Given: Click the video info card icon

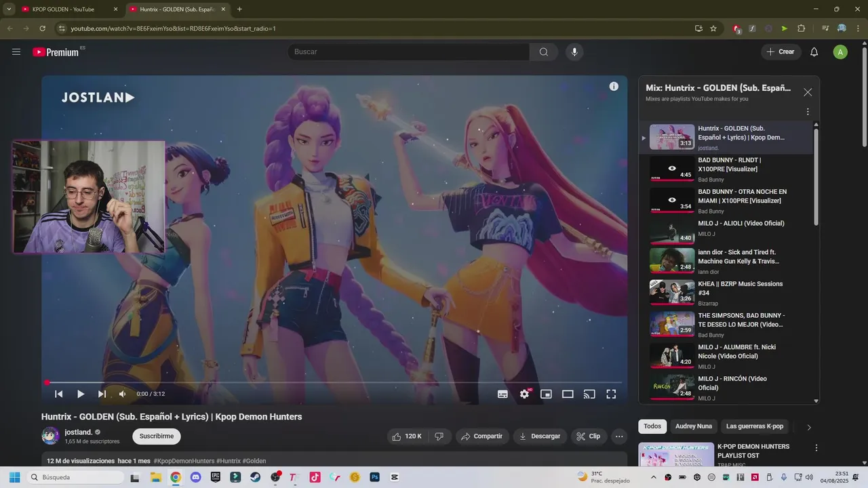Looking at the screenshot, I should [614, 87].
